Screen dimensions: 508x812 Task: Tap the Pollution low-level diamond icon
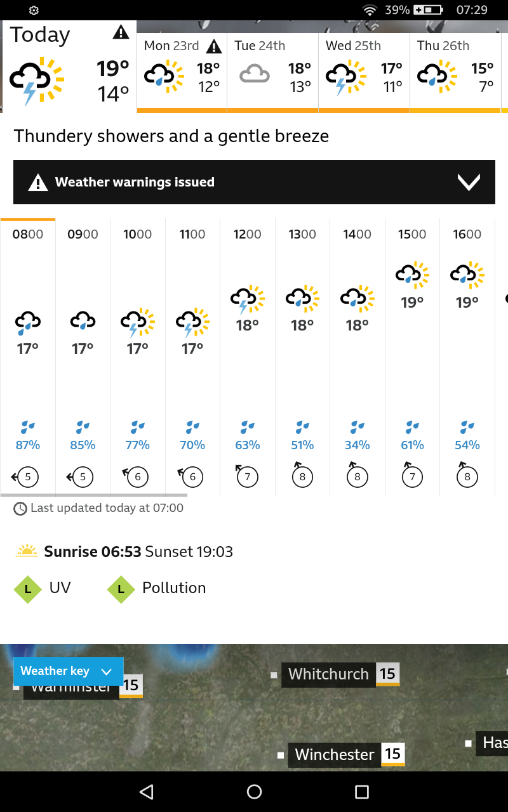(x=121, y=589)
